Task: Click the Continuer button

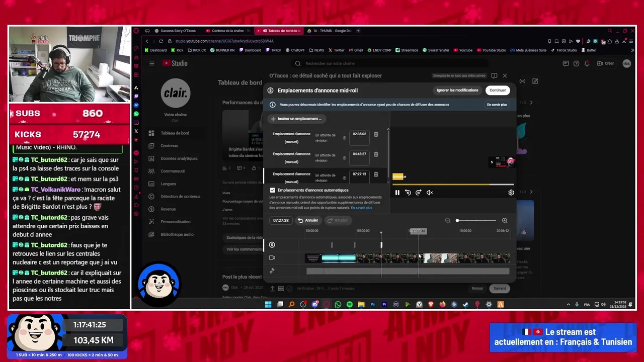Action: [498, 90]
